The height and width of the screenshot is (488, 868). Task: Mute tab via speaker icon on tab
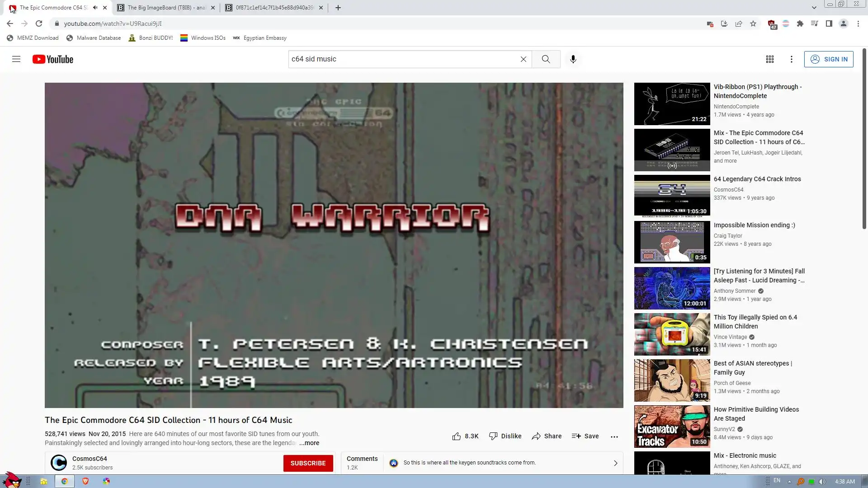click(95, 8)
